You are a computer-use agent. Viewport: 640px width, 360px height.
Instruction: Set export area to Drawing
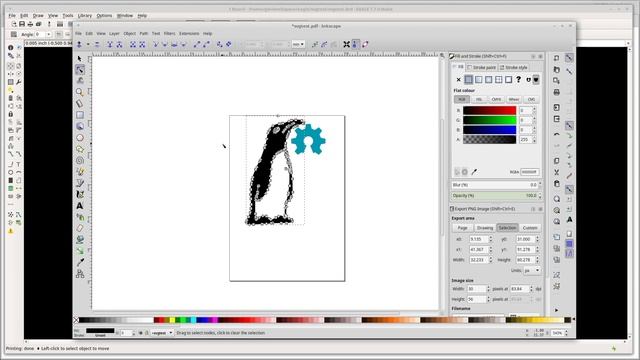point(484,228)
